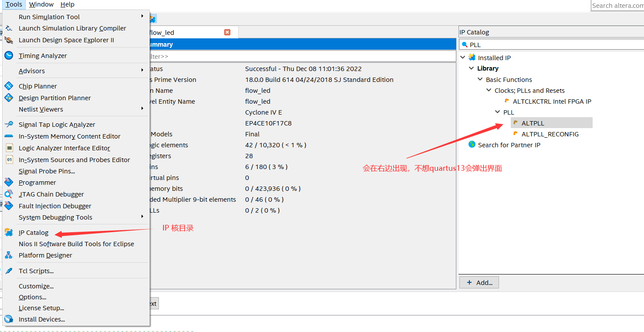Click the summary filter input field
The height and width of the screenshot is (332, 644).
tap(303, 56)
